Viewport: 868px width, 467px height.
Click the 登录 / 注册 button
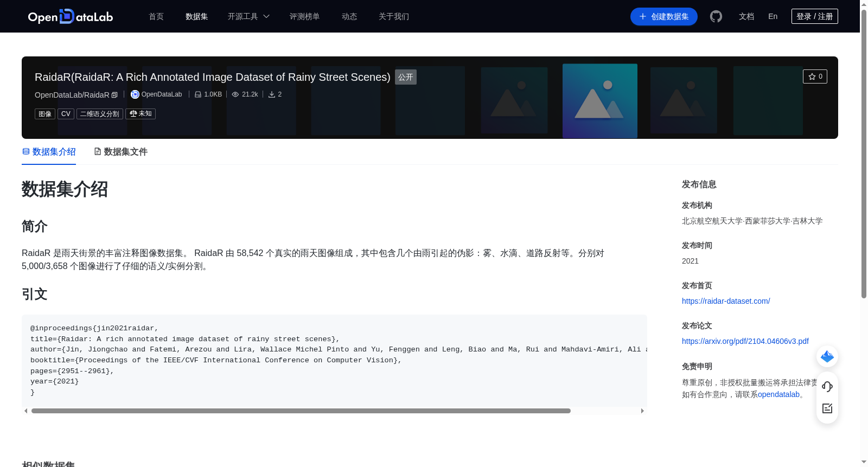[815, 16]
